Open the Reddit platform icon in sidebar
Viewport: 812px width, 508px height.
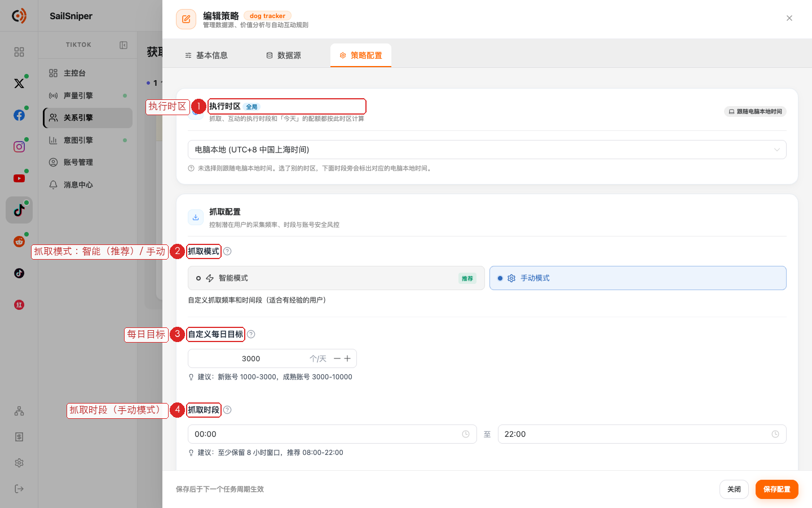point(19,242)
